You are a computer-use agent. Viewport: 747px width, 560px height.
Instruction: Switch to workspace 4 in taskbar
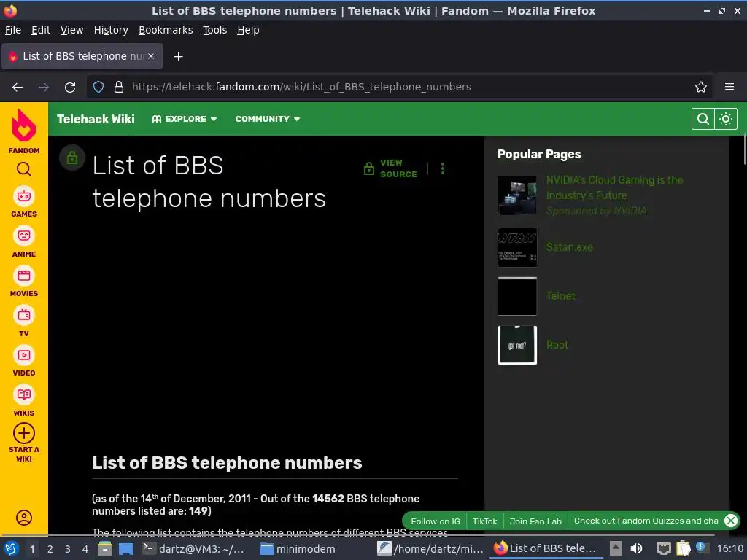pyautogui.click(x=85, y=549)
